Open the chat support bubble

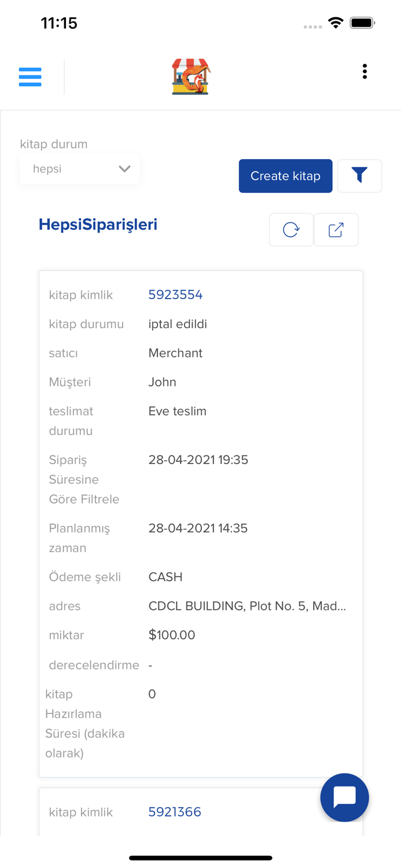tap(344, 797)
